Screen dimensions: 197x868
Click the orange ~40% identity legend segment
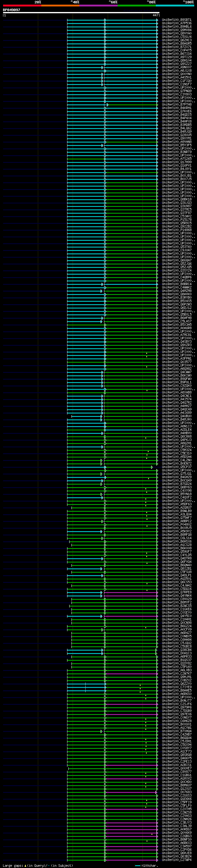coord(60,6)
